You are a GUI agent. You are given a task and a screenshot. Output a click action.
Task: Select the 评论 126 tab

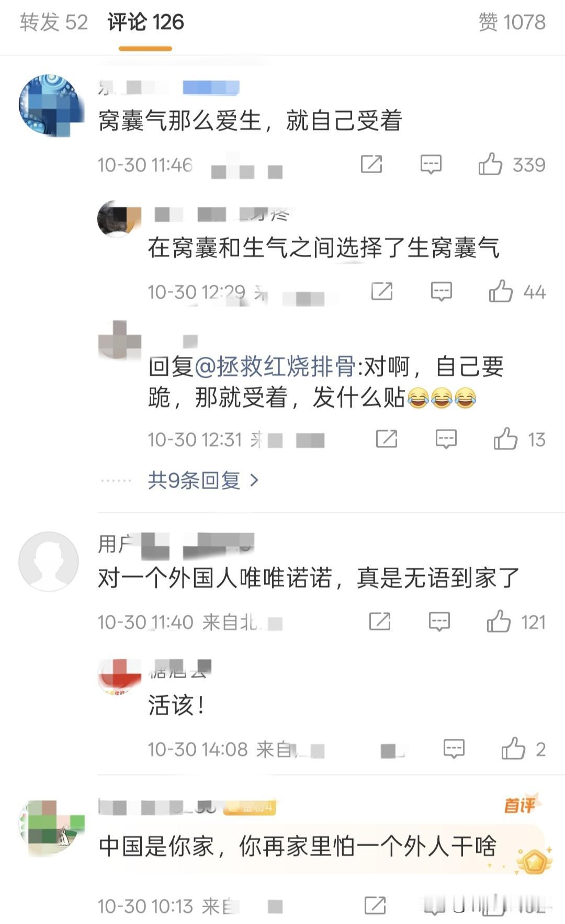(x=145, y=22)
